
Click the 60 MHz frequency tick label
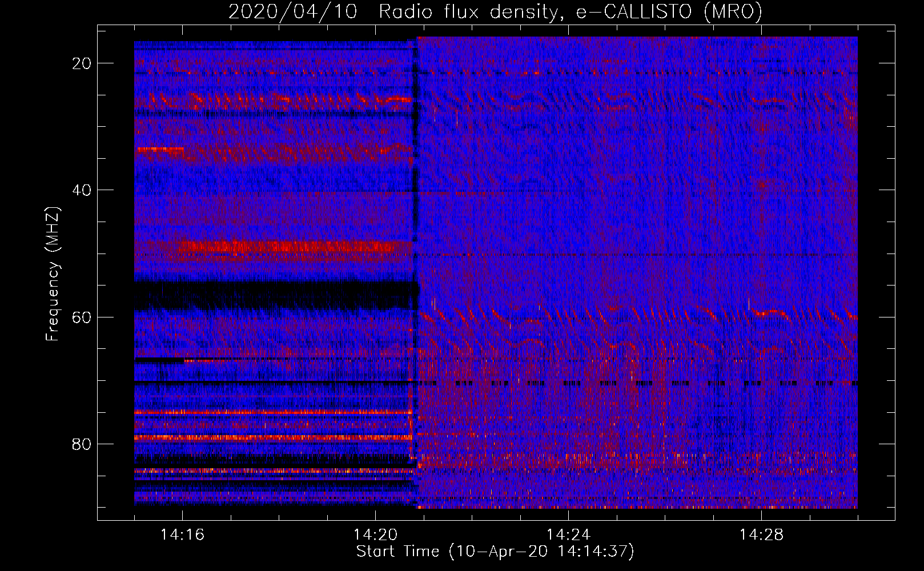(x=82, y=317)
